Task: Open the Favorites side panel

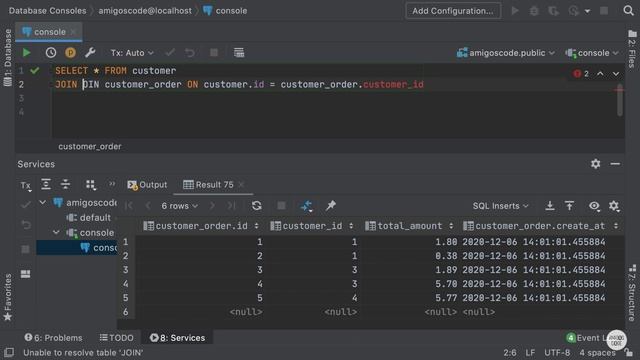Action: point(8,297)
